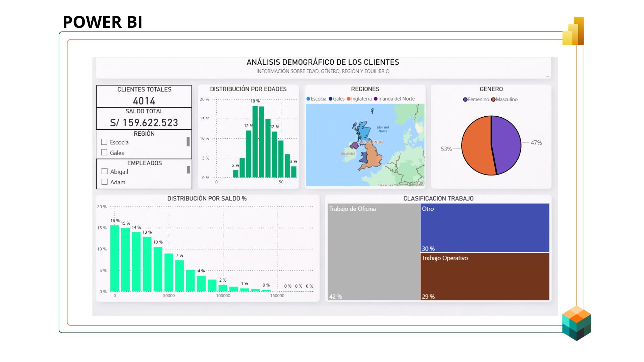
Task: Select the Otro treemap block
Action: coord(484,228)
